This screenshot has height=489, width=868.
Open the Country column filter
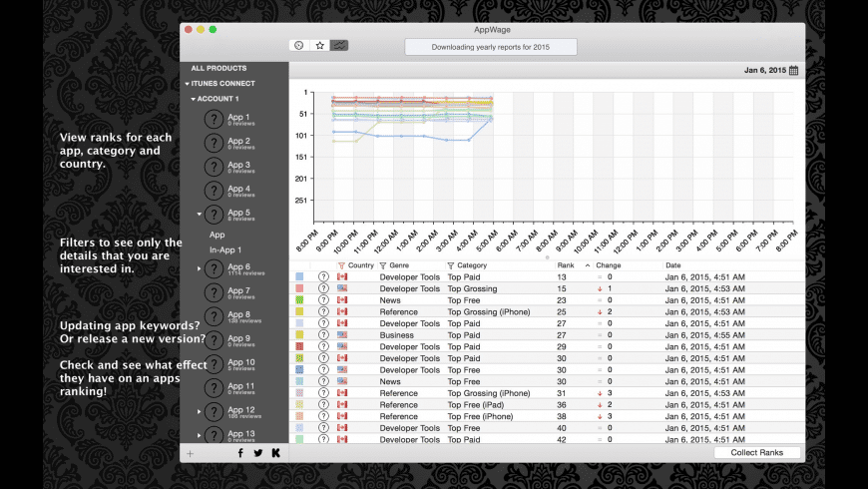tap(341, 265)
